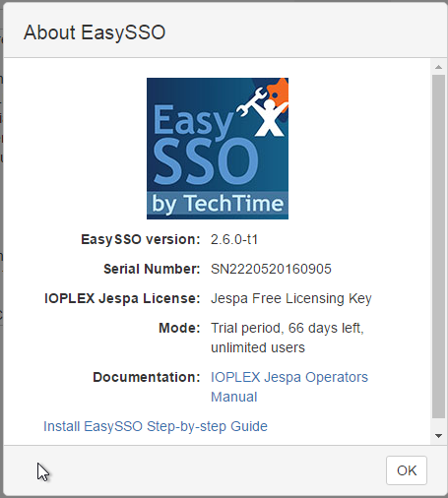
Task: Click the EasySSO by TechTime logo
Action: click(218, 149)
